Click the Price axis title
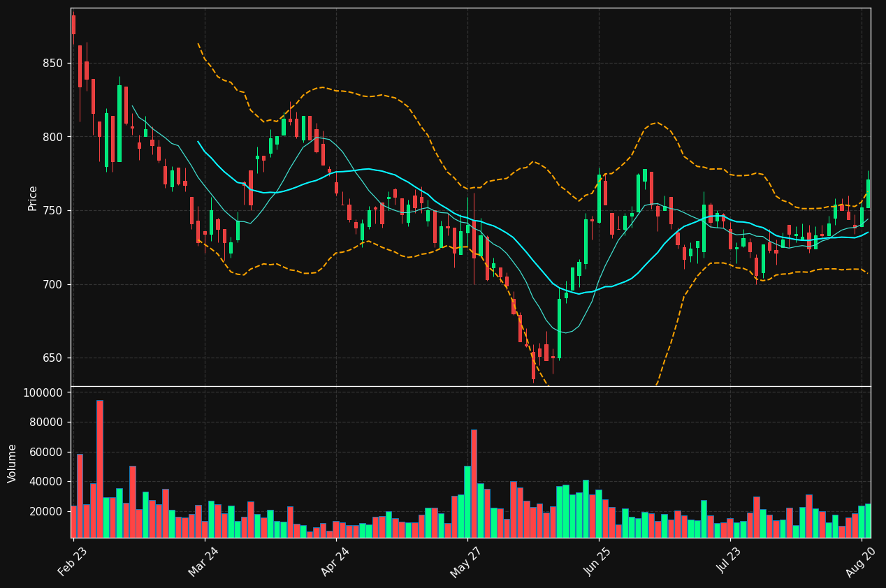This screenshot has width=886, height=588. click(33, 198)
